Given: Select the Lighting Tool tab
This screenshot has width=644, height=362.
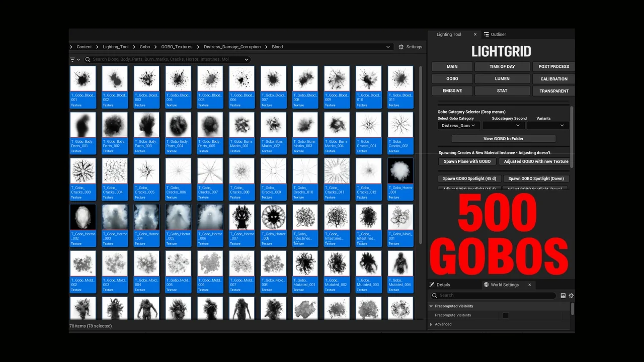Looking at the screenshot, I should (449, 34).
